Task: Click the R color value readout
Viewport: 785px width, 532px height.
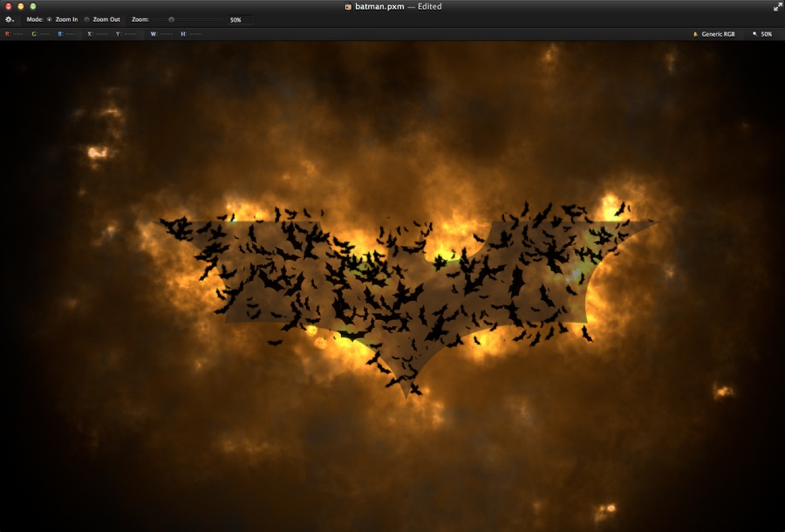Action: [14, 34]
